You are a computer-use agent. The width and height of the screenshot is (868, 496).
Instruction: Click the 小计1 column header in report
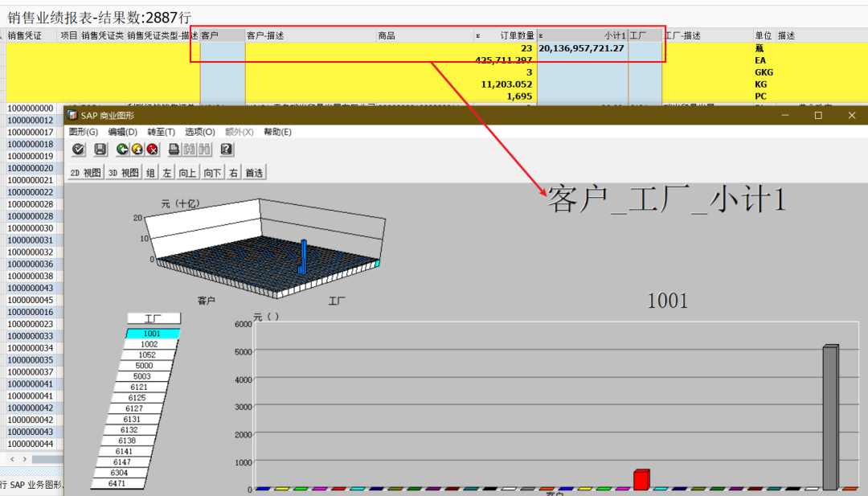click(x=583, y=35)
